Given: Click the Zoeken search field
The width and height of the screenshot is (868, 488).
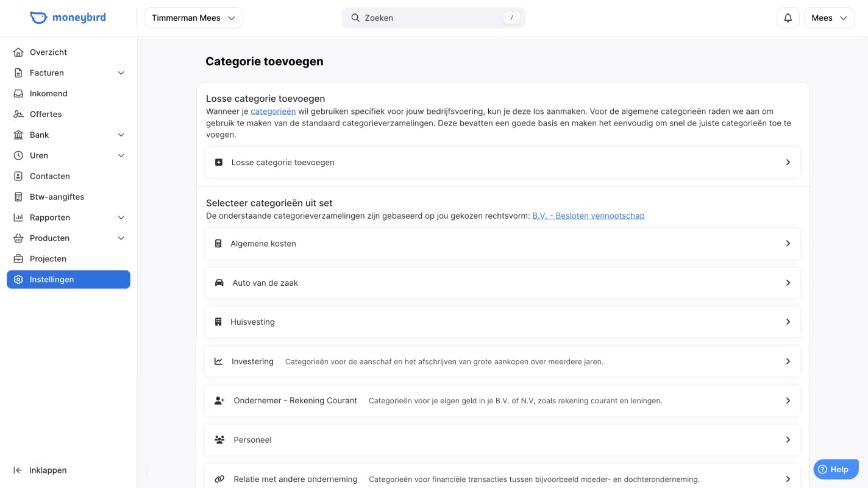Looking at the screenshot, I should click(x=433, y=18).
